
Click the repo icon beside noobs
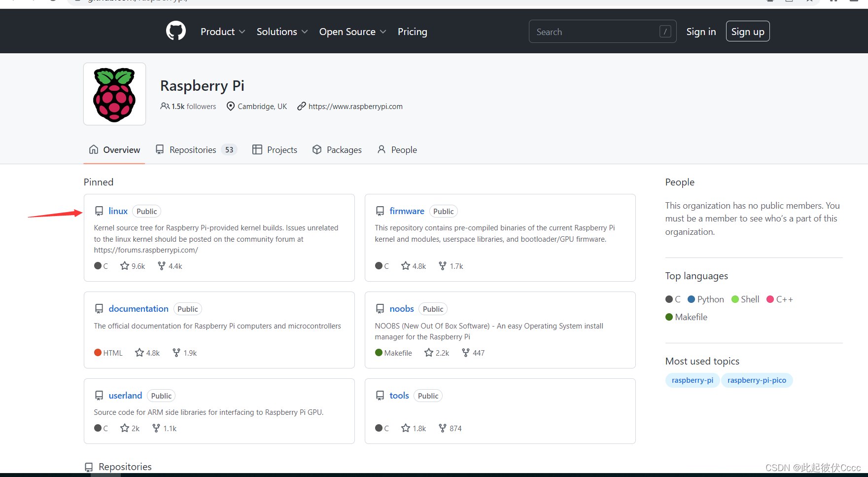click(x=380, y=309)
